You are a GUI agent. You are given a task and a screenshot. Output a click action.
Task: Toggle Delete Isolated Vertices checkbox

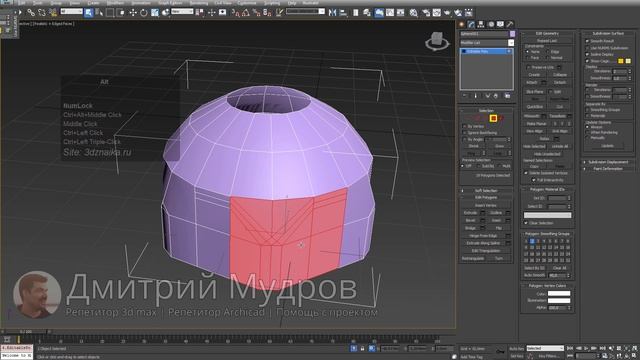tap(526, 173)
